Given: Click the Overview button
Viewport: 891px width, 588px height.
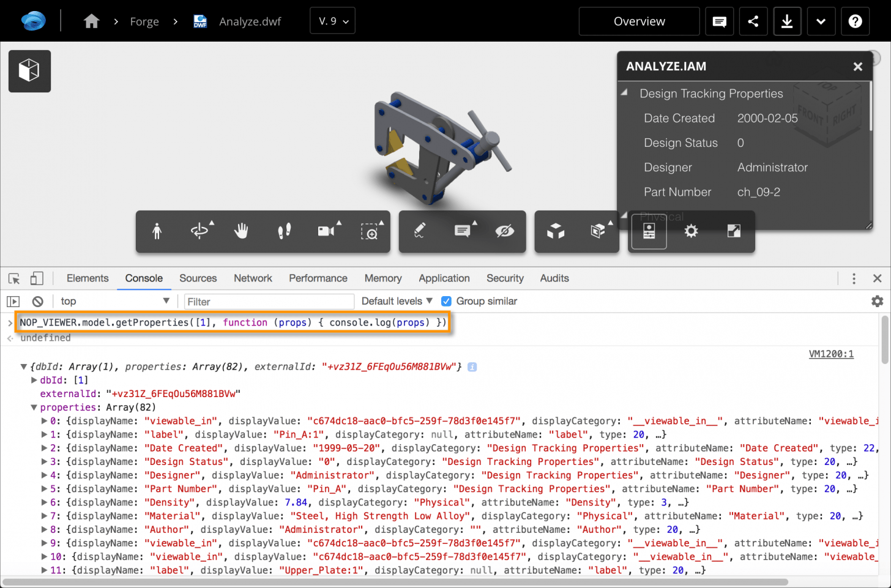Looking at the screenshot, I should (x=639, y=21).
